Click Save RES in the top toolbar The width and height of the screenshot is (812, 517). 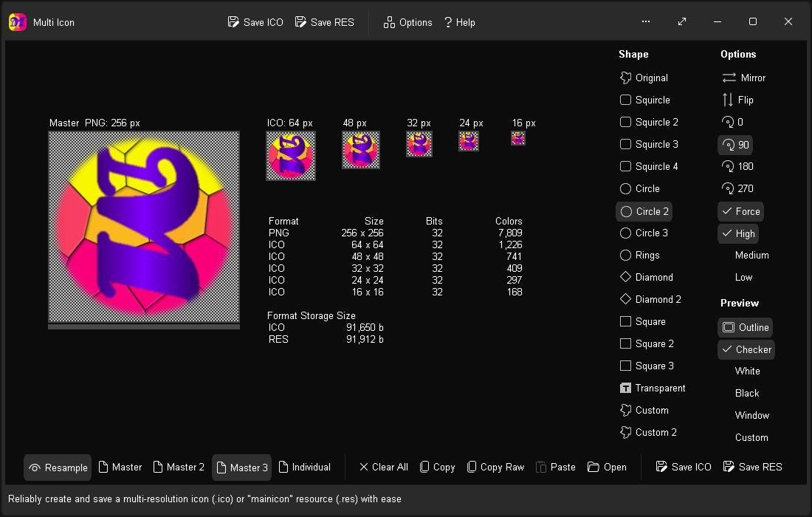(x=325, y=22)
